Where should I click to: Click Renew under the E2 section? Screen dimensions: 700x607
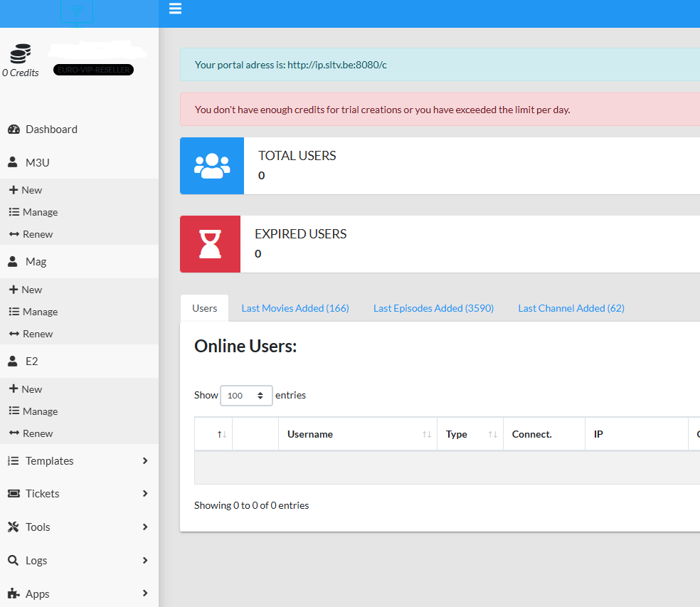(38, 433)
